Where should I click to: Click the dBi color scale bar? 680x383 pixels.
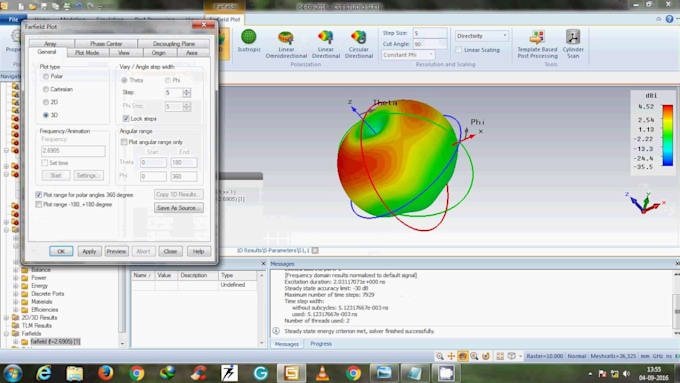(667, 135)
